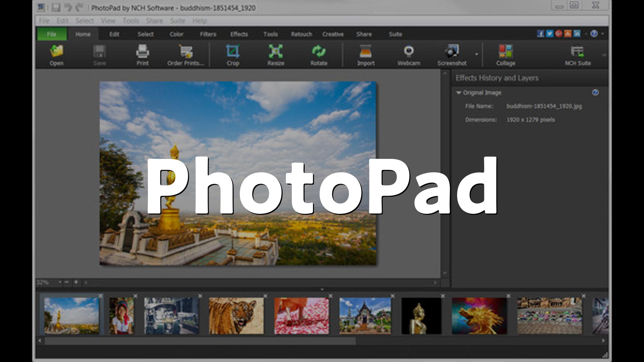Select the tiger photo thumbnail
Image resolution: width=644 pixels, height=362 pixels.
coord(236,316)
